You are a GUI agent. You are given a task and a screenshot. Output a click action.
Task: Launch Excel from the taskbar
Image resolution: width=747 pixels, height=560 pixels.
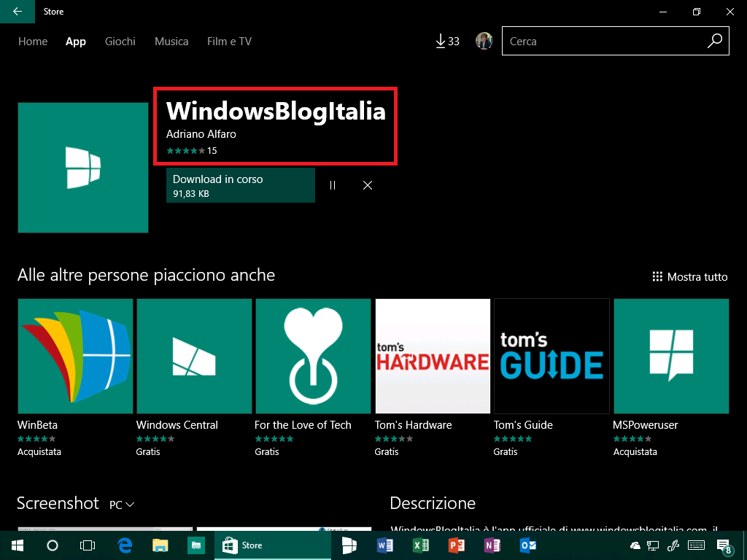pyautogui.click(x=420, y=545)
